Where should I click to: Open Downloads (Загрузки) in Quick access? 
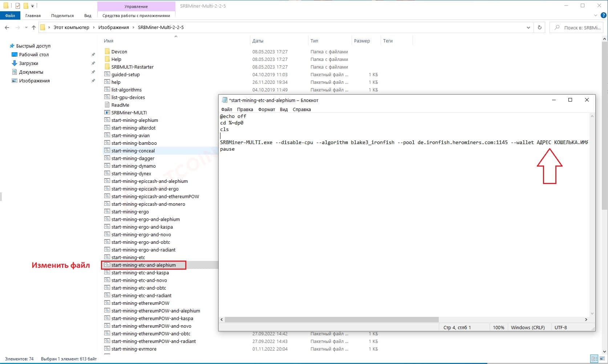coord(28,63)
